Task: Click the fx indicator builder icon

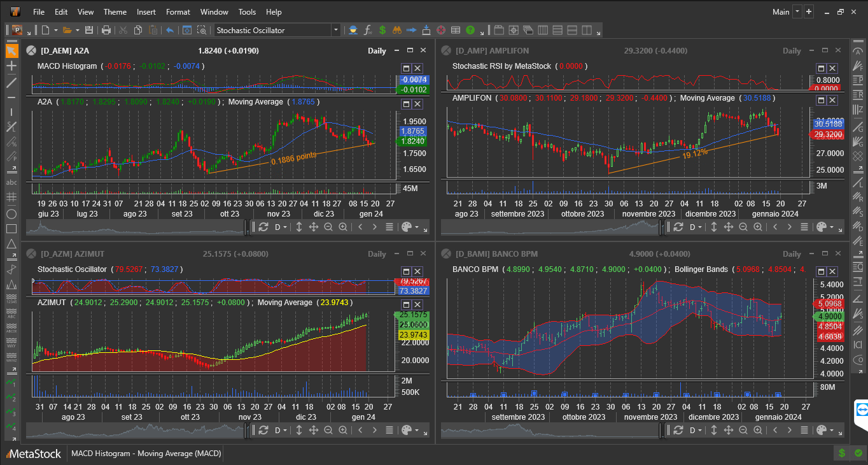Action: click(368, 30)
